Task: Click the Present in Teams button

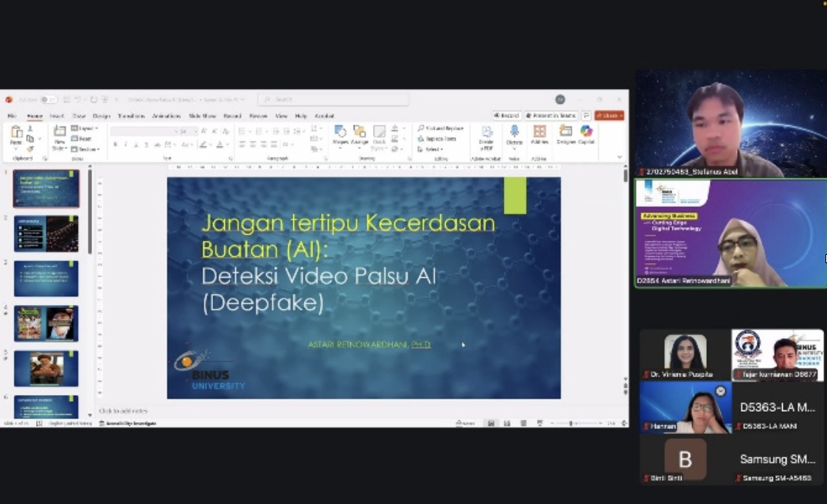Action: coord(551,116)
